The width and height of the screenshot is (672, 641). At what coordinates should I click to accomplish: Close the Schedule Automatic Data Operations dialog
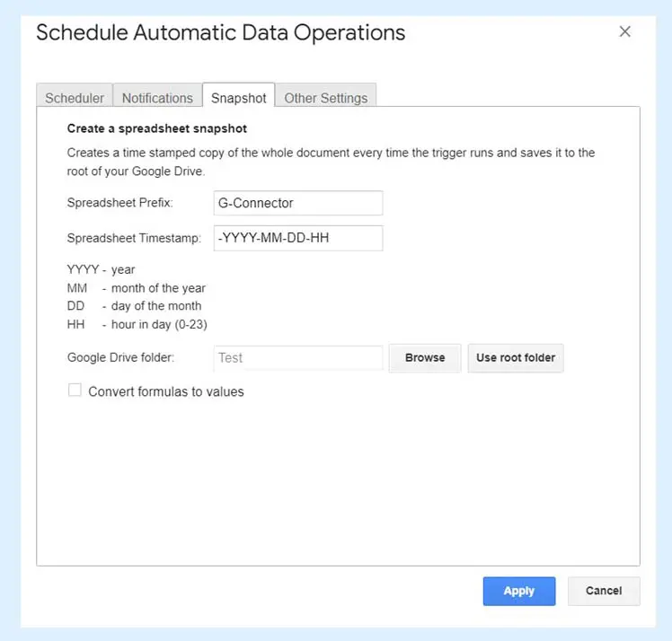(x=625, y=32)
